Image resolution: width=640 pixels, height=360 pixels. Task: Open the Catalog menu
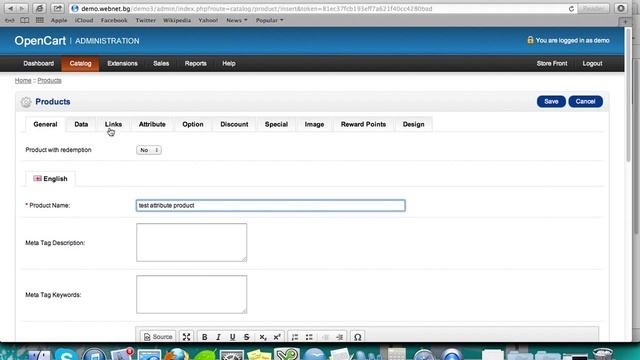click(80, 64)
